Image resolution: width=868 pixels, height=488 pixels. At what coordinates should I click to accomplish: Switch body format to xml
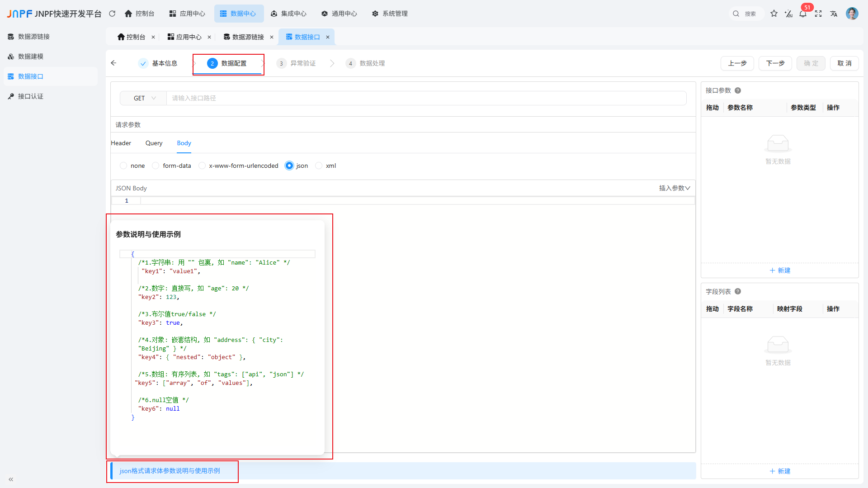(x=320, y=166)
